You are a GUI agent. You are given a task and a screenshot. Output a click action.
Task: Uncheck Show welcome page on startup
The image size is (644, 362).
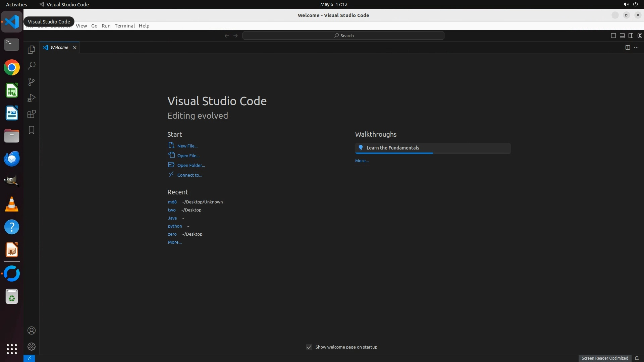pos(309,347)
